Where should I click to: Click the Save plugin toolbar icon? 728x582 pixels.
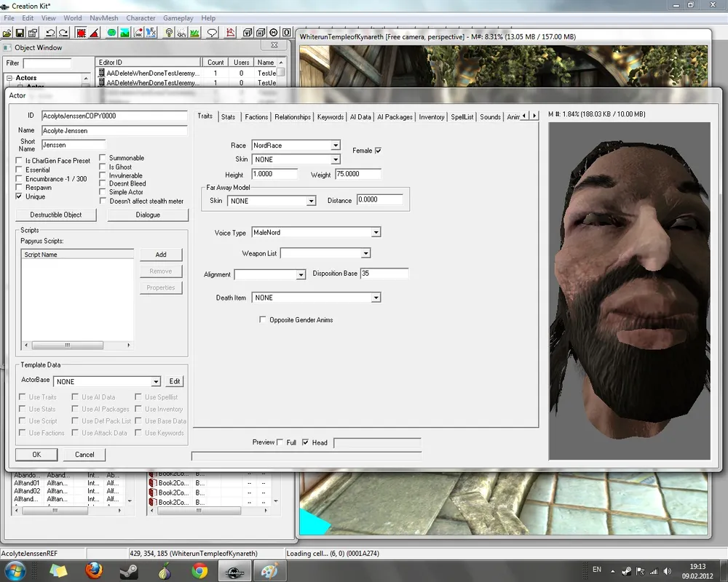[x=20, y=33]
